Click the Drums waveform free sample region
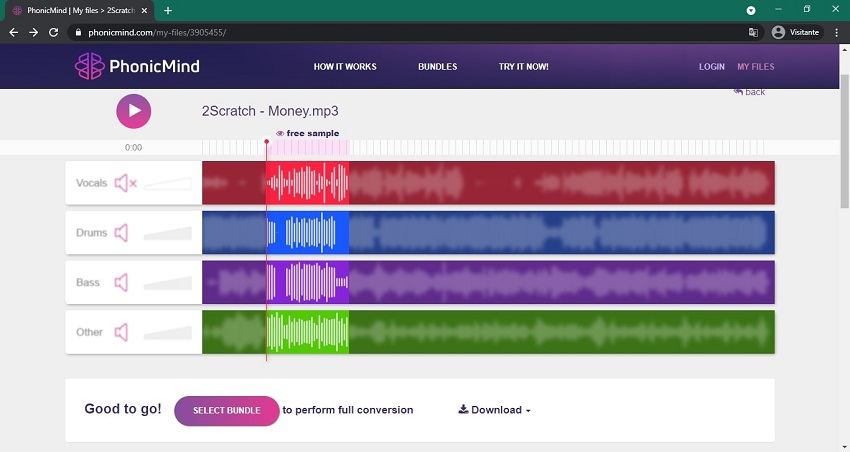Screen dimensions: 850x452 pyautogui.click(x=307, y=233)
